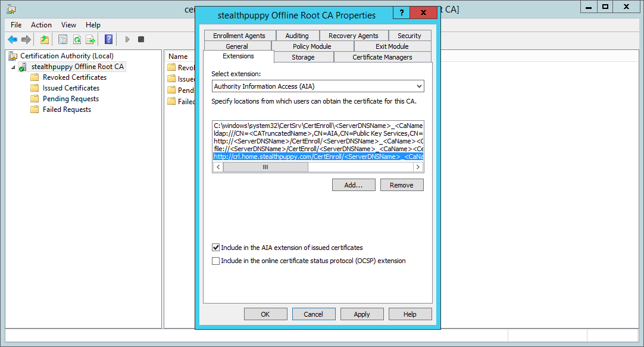644x347 pixels.
Task: Select the 'Issue…' folder icon under Name column
Action: [171, 79]
